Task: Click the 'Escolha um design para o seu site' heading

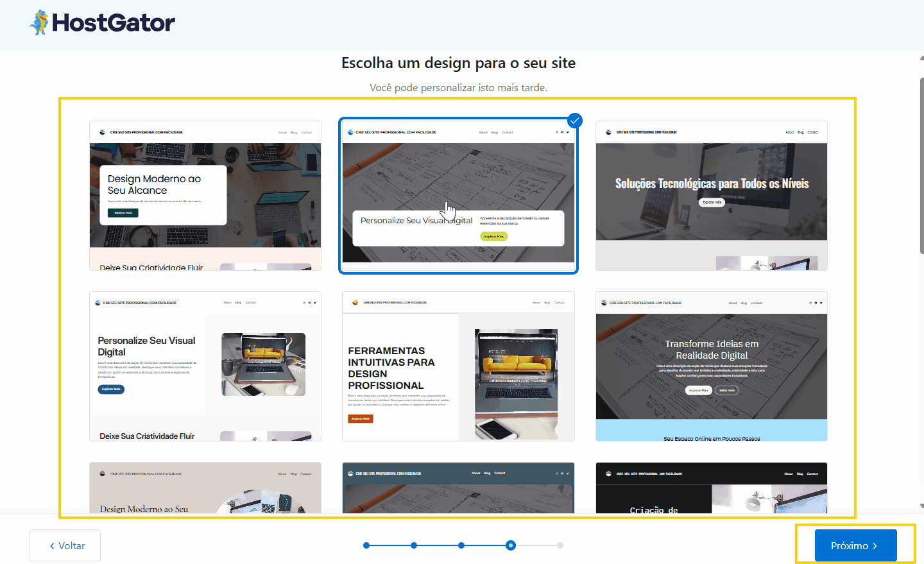Action: [x=458, y=63]
